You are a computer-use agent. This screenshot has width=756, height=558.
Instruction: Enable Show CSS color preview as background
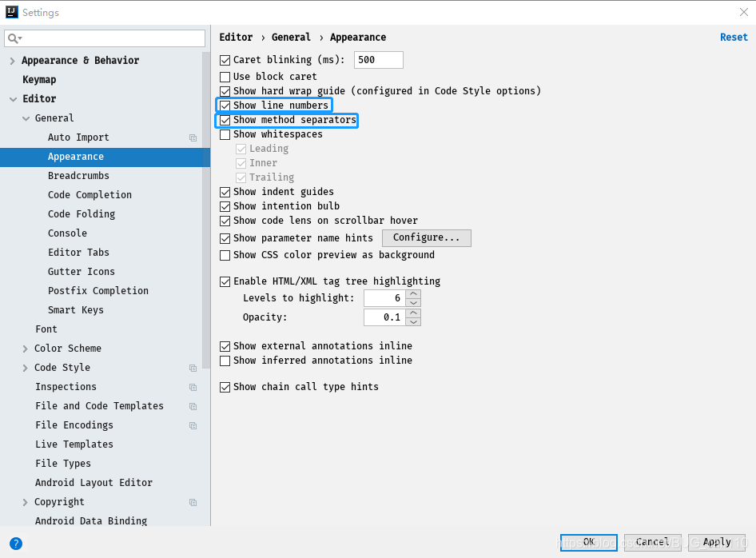coord(225,255)
